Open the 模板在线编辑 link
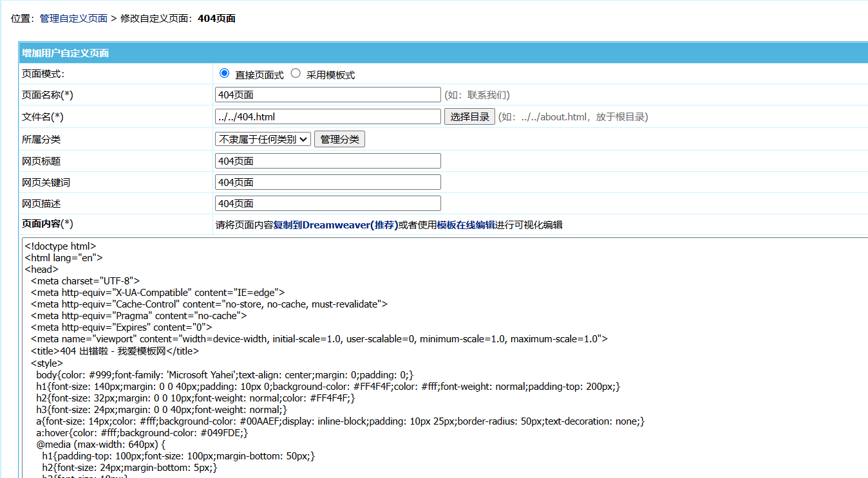This screenshot has height=478, width=868. click(x=466, y=225)
